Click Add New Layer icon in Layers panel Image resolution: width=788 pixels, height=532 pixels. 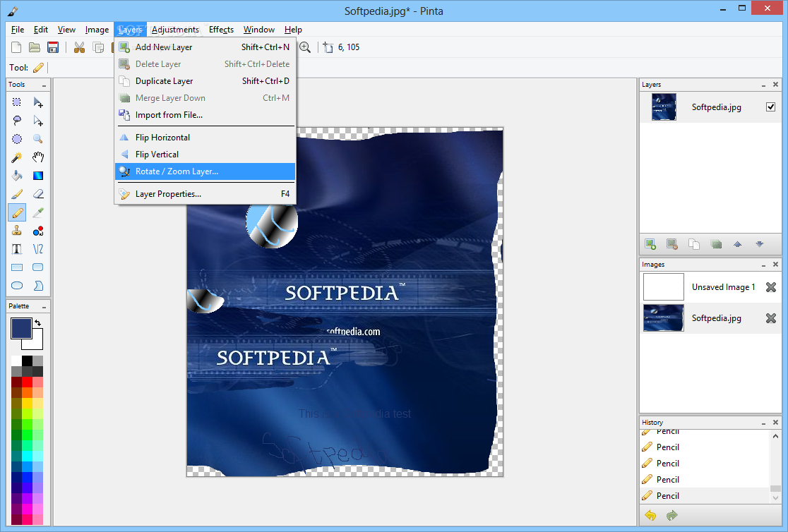point(650,244)
